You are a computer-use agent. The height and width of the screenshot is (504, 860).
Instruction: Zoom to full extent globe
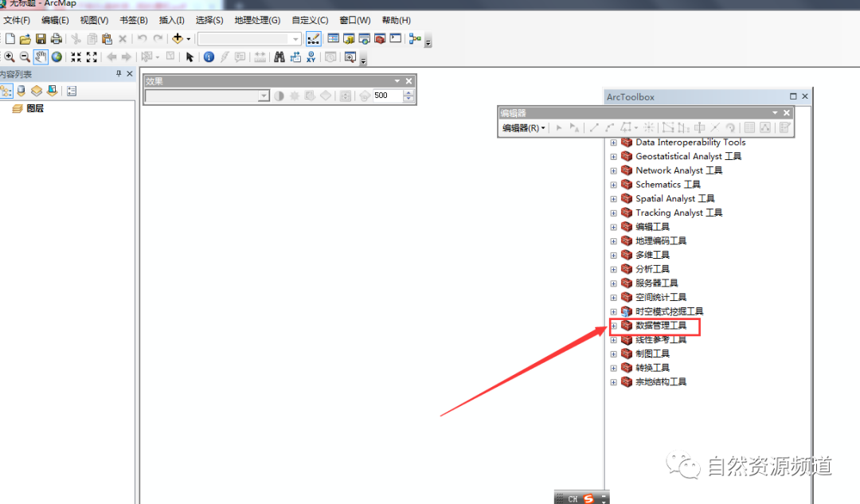pos(57,57)
